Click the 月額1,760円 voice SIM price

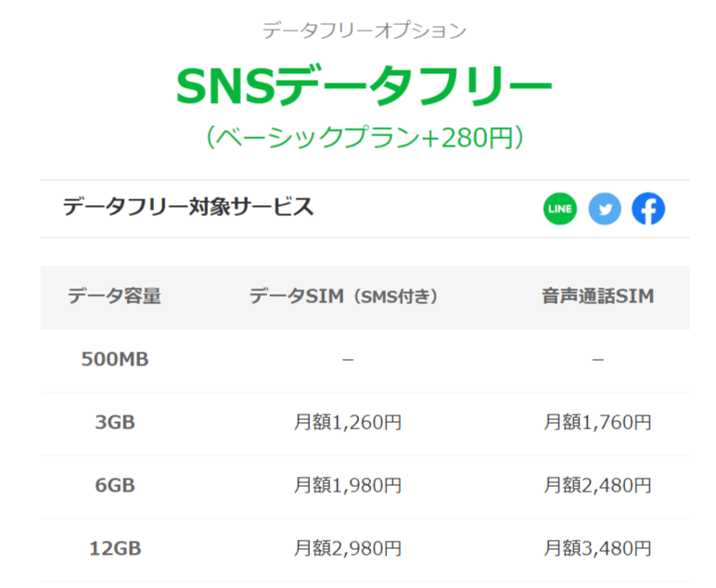597,422
